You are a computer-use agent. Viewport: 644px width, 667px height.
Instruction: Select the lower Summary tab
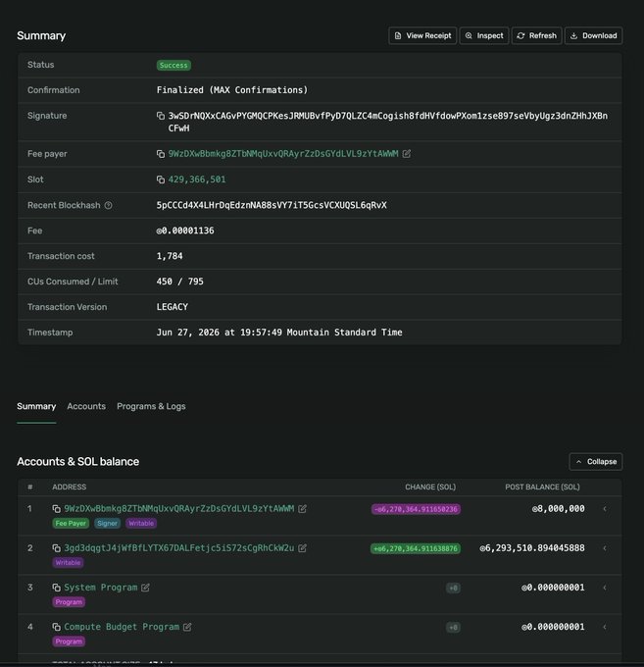point(36,406)
